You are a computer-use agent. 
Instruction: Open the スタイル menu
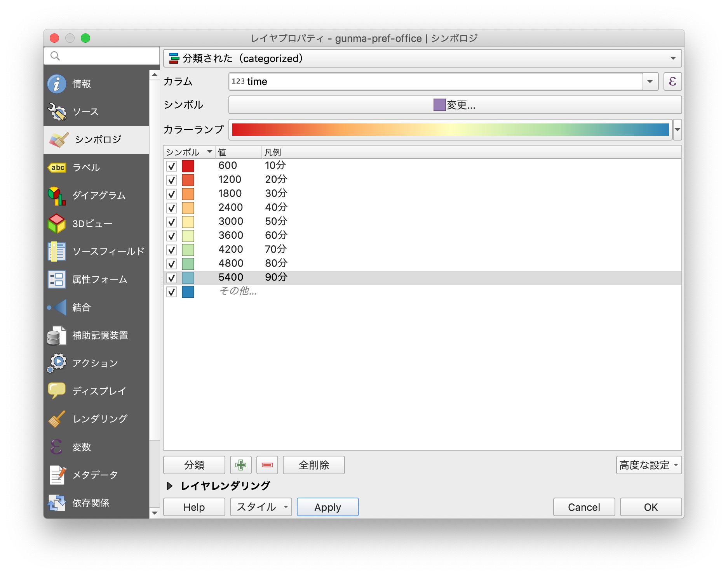260,507
